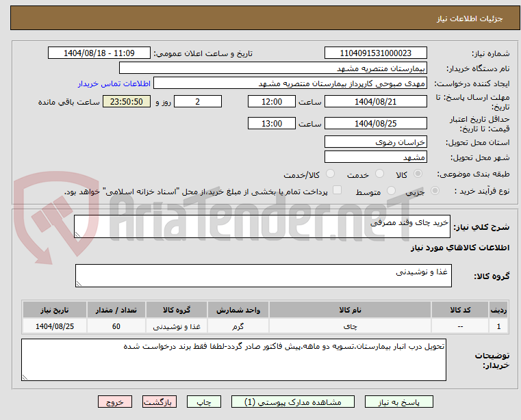The height and width of the screenshot is (420, 521).
Task: Click the price validity date 1404/08/25
Action: click(375, 124)
